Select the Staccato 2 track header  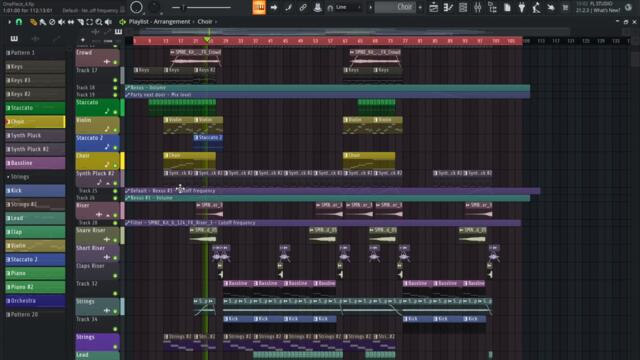97,143
